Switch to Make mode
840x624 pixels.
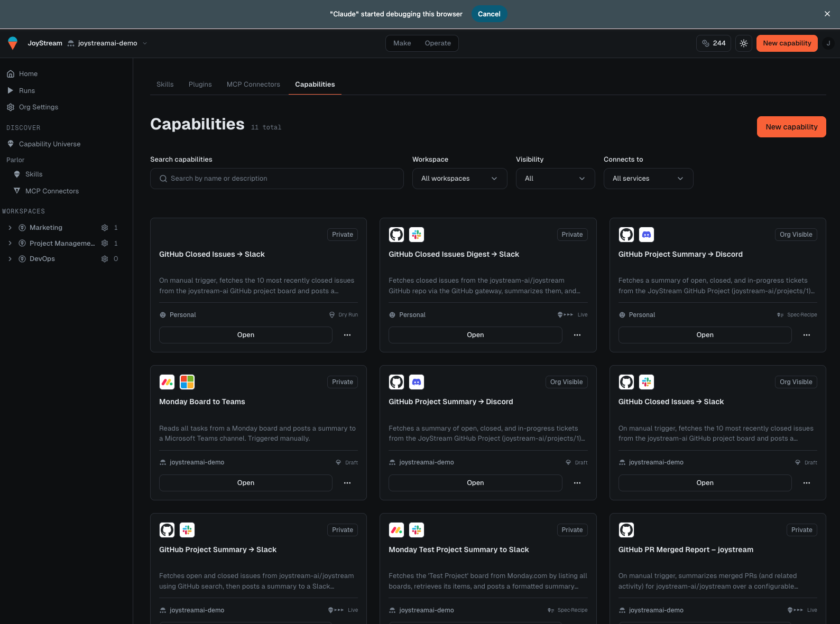[x=402, y=43]
